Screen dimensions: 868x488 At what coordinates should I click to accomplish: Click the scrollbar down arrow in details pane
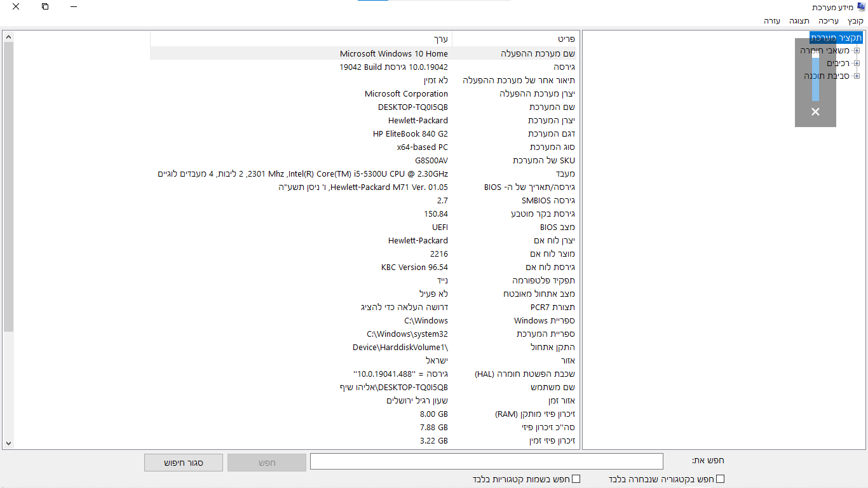[x=8, y=443]
